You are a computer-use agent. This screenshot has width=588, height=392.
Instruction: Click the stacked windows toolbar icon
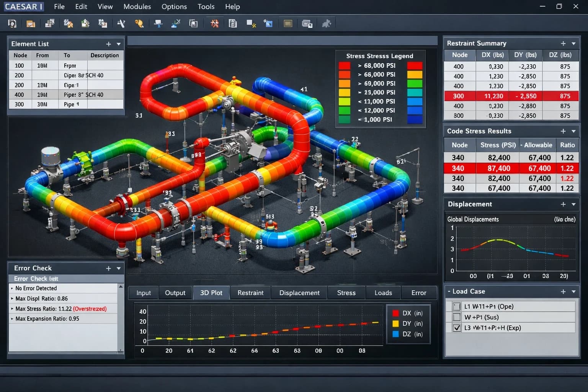point(49,24)
